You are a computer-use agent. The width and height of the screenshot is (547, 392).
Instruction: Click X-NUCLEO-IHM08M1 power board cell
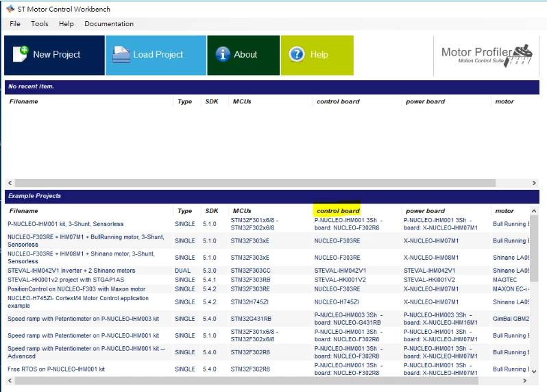[x=431, y=258]
